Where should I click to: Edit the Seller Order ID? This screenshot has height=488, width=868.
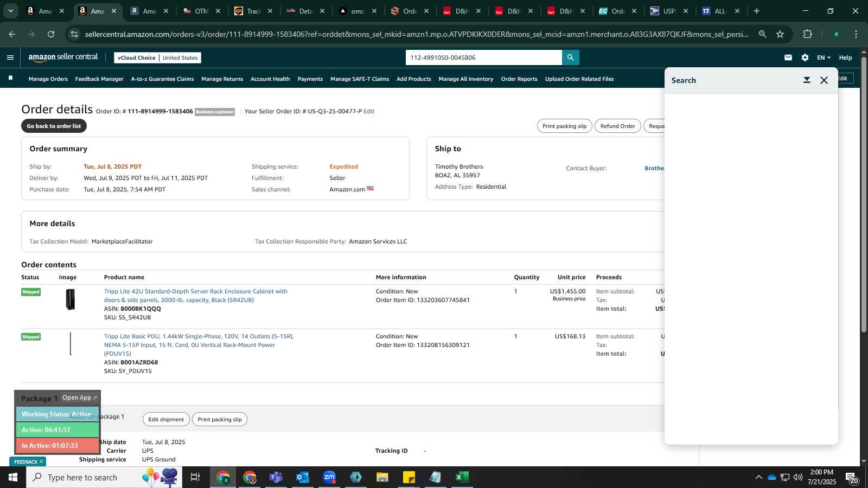pyautogui.click(x=369, y=111)
